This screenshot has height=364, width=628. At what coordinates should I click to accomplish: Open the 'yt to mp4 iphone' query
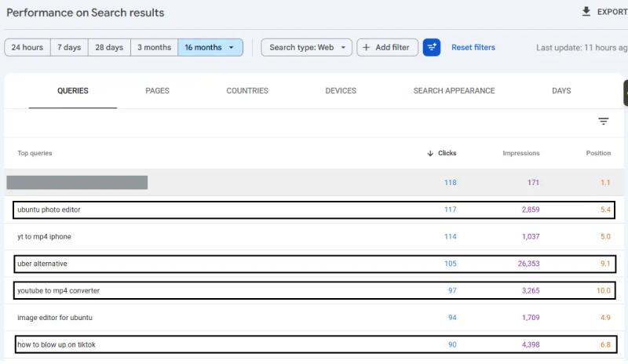point(44,237)
